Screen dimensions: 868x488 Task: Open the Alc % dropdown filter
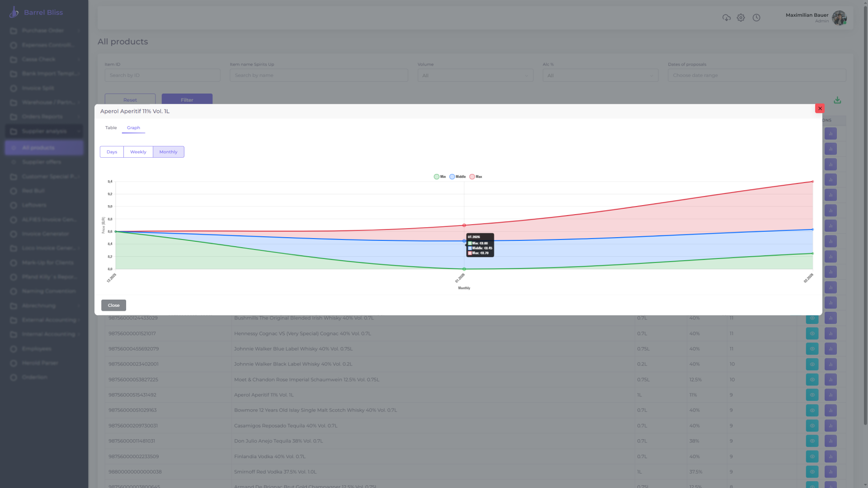point(600,75)
